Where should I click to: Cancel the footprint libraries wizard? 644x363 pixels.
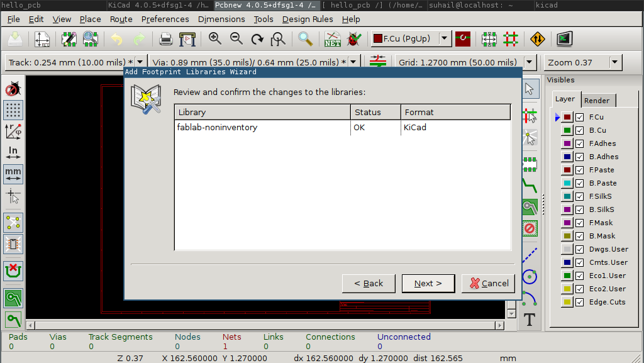coord(488,283)
